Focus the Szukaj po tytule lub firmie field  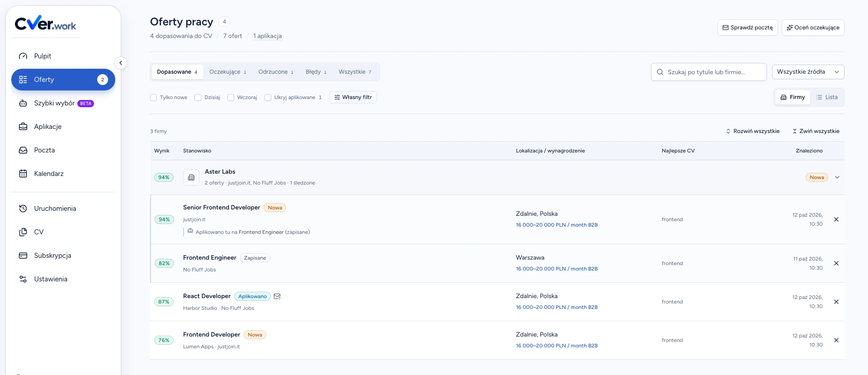(709, 72)
